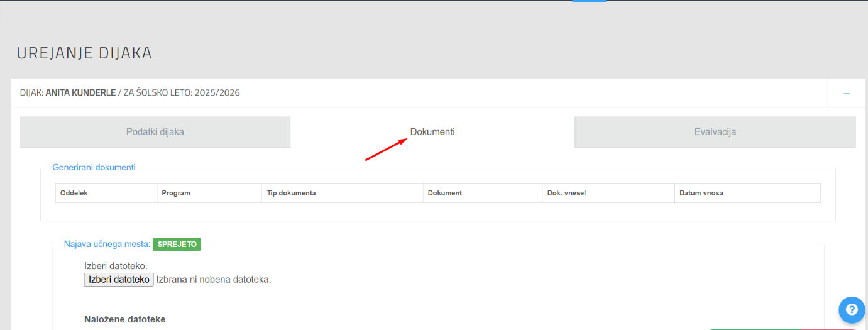Click the Naložene datoteke heading

125,319
